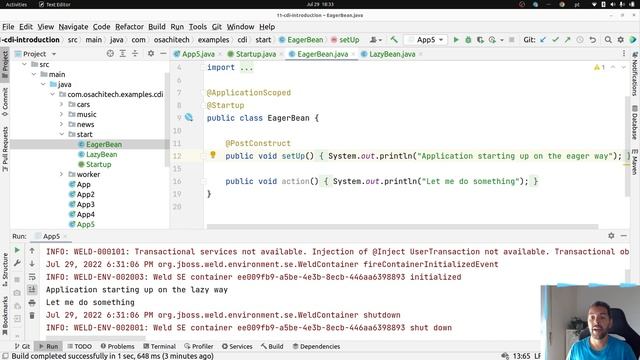Viewport: 640px width, 360px height.
Task: Show Git history clock icon
Action: coord(580,40)
